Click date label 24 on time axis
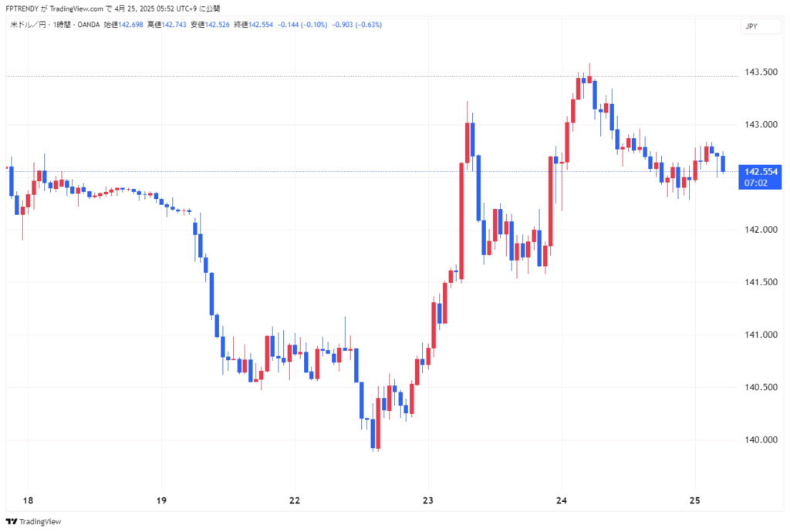This screenshot has height=532, width=790. point(562,500)
